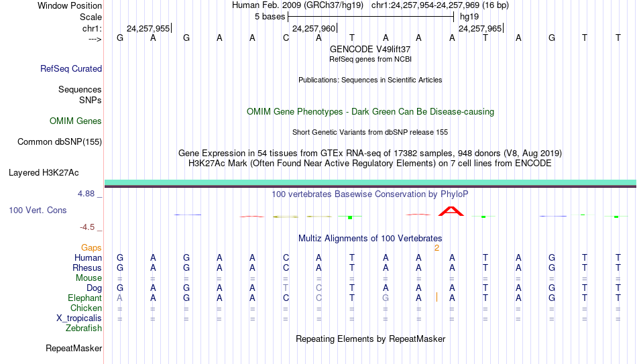Click the 4.88 PhyloP upper limit value
The image size is (637, 364).
(x=86, y=194)
